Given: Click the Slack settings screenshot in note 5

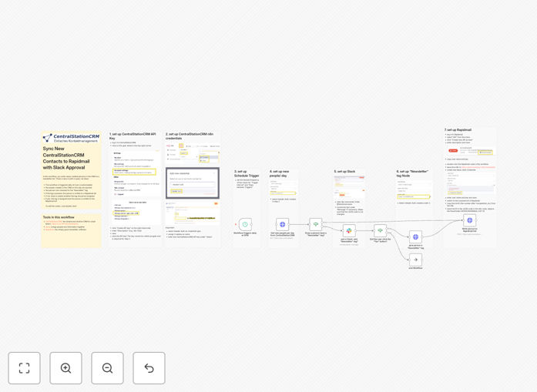Looking at the screenshot, I should (349, 187).
